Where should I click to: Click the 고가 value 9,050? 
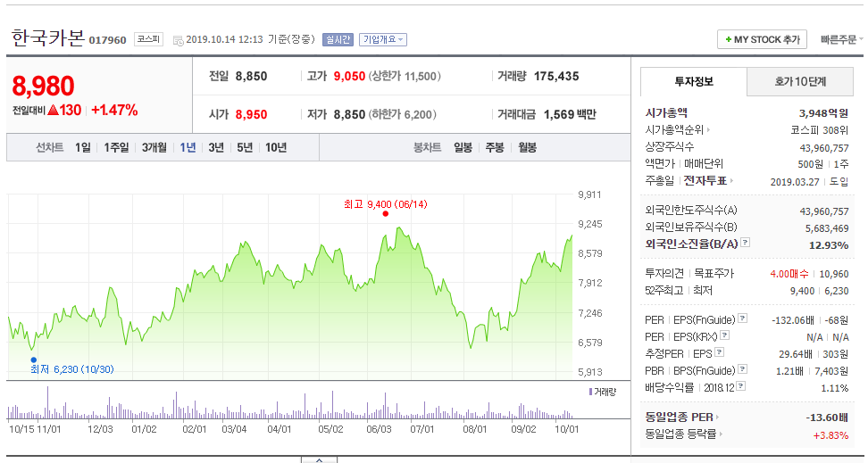click(349, 77)
